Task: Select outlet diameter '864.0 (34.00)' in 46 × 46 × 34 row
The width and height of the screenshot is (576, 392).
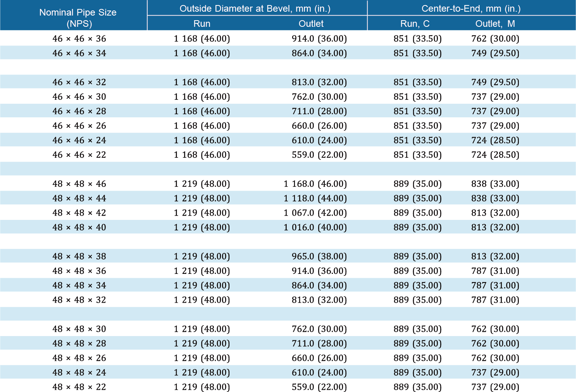Action: 319,53
